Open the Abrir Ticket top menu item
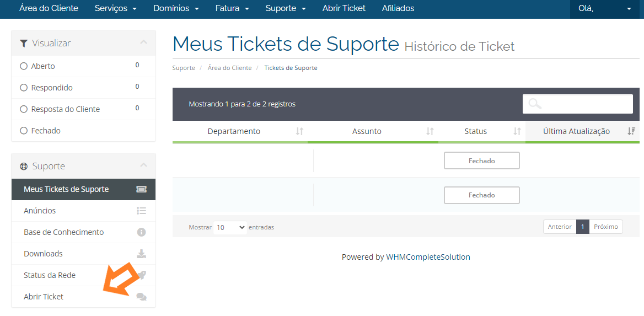This screenshot has width=644, height=316. [344, 8]
